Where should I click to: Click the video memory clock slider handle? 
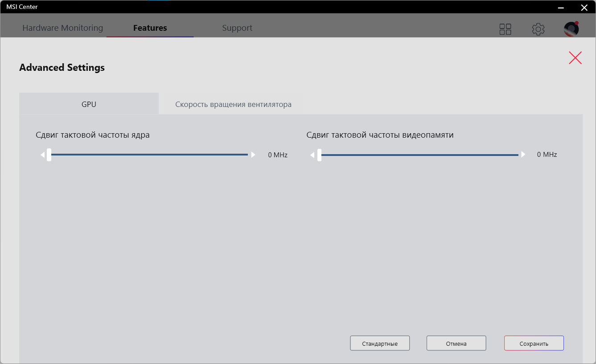319,155
